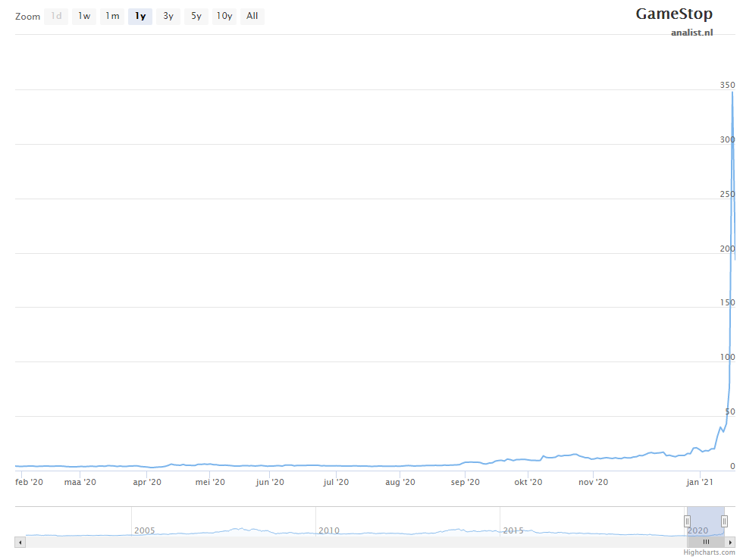
Task: Click the feb '20 axis label
Action: [29, 482]
